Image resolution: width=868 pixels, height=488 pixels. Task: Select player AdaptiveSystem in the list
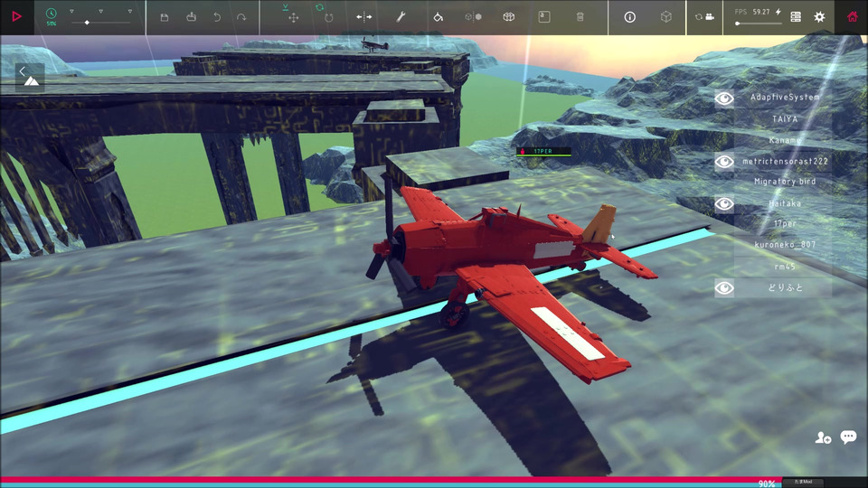tap(785, 98)
